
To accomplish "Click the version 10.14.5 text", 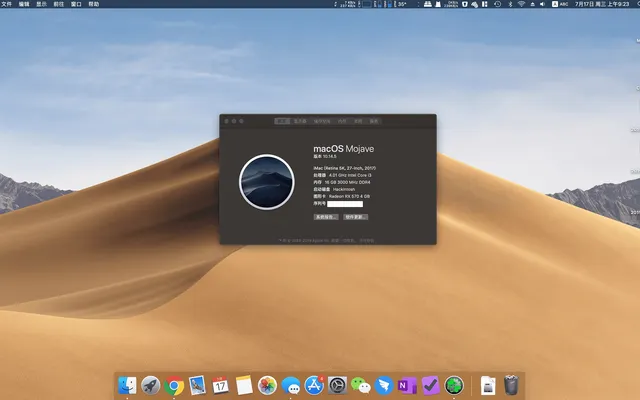I will pos(325,157).
